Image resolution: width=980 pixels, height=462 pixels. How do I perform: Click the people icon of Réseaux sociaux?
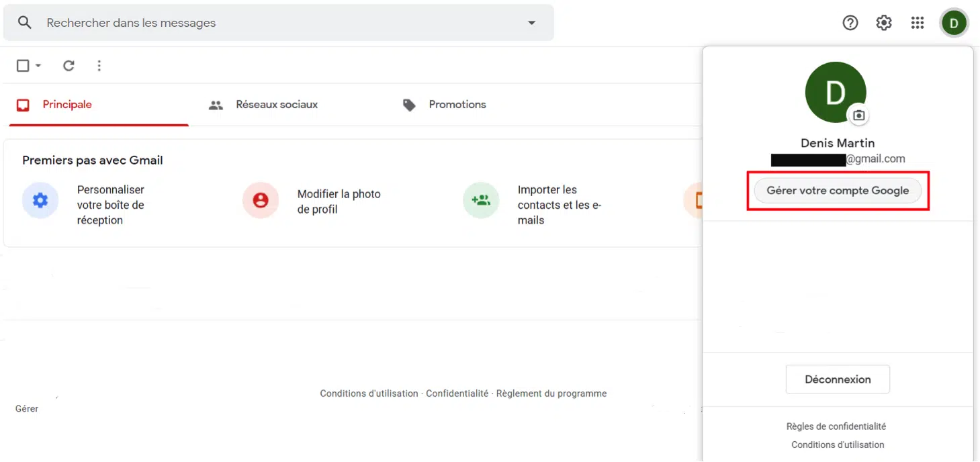point(216,105)
